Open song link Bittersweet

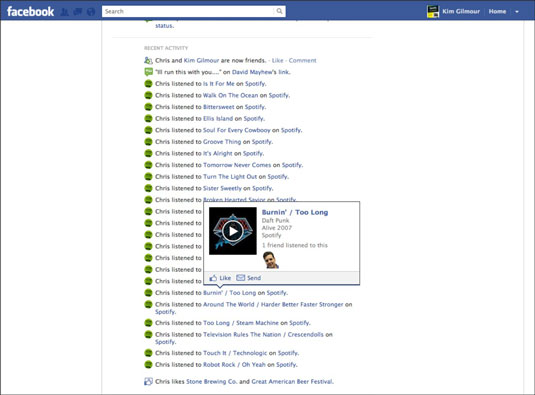(218, 107)
